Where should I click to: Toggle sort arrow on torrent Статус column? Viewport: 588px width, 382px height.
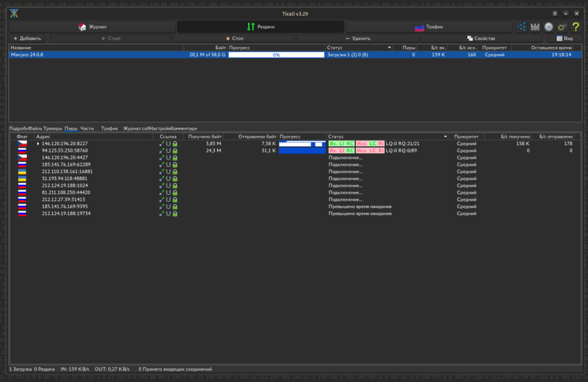(389, 48)
